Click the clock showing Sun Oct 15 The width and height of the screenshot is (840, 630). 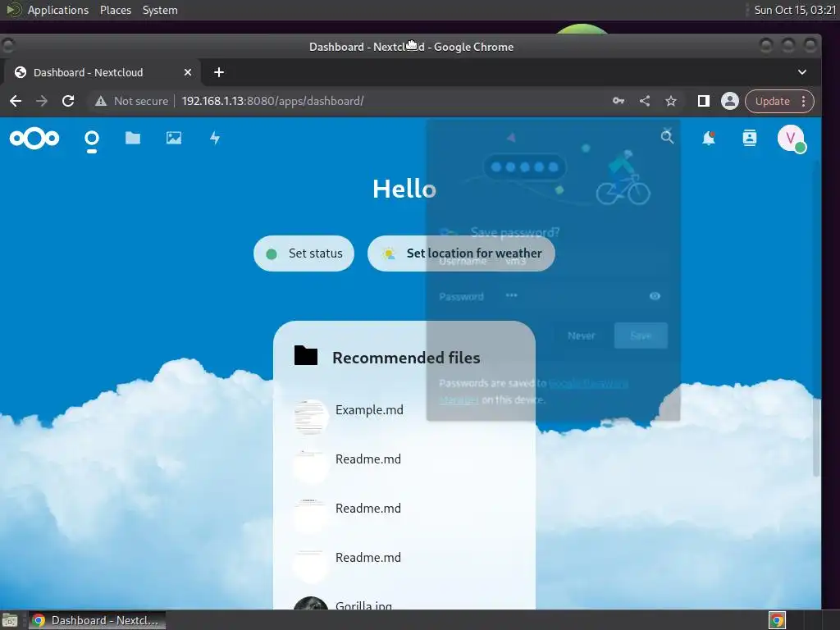795,10
